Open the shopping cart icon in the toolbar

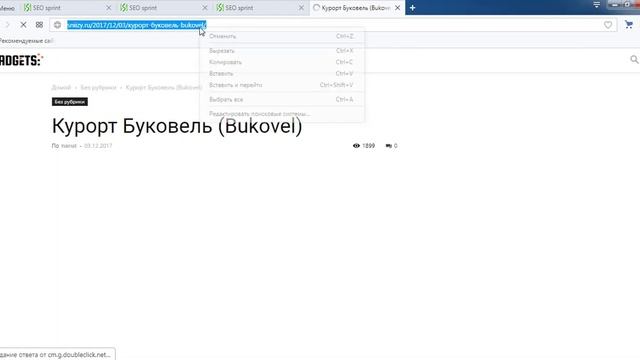point(629,25)
